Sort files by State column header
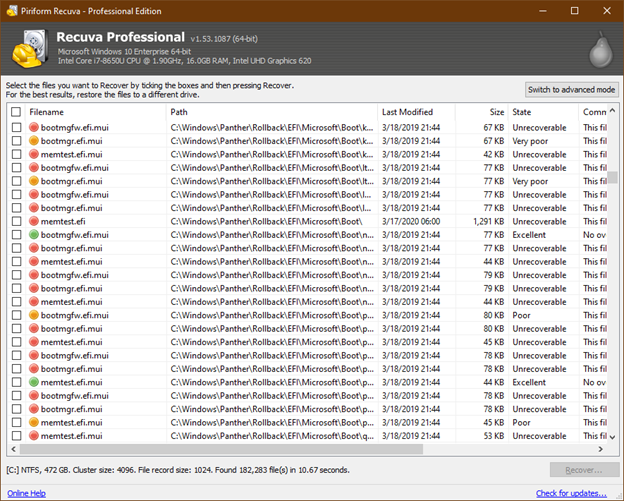 point(540,112)
